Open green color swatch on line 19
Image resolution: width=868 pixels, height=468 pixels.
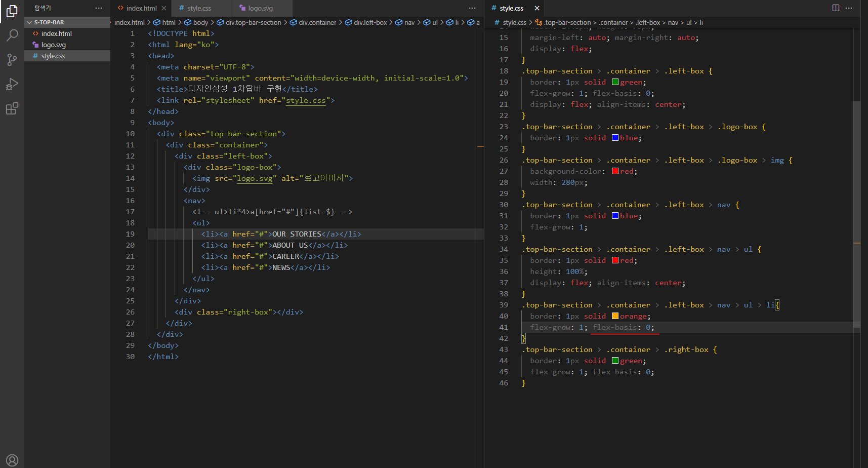(x=615, y=82)
